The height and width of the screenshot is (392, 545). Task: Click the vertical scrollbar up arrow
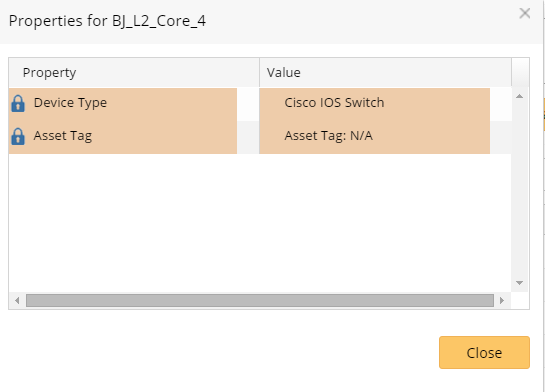click(520, 96)
